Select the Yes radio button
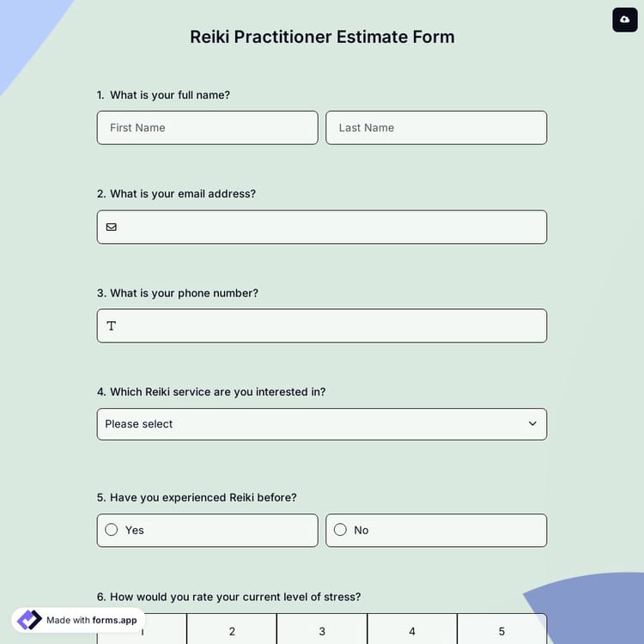Screen dimensions: 644x644 click(112, 530)
